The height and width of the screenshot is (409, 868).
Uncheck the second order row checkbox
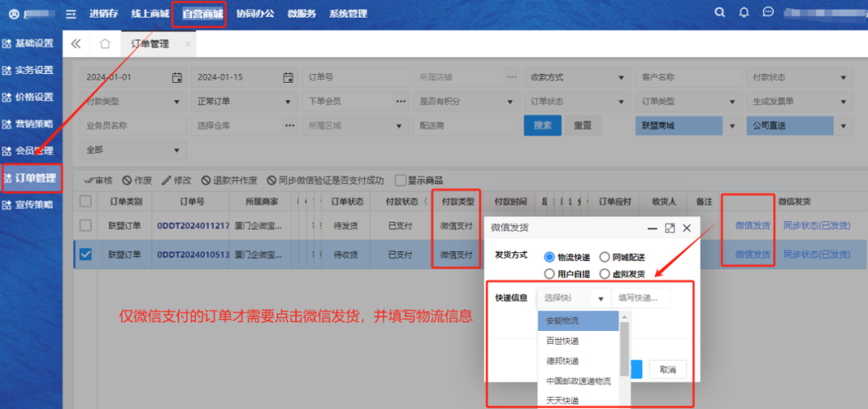[86, 255]
